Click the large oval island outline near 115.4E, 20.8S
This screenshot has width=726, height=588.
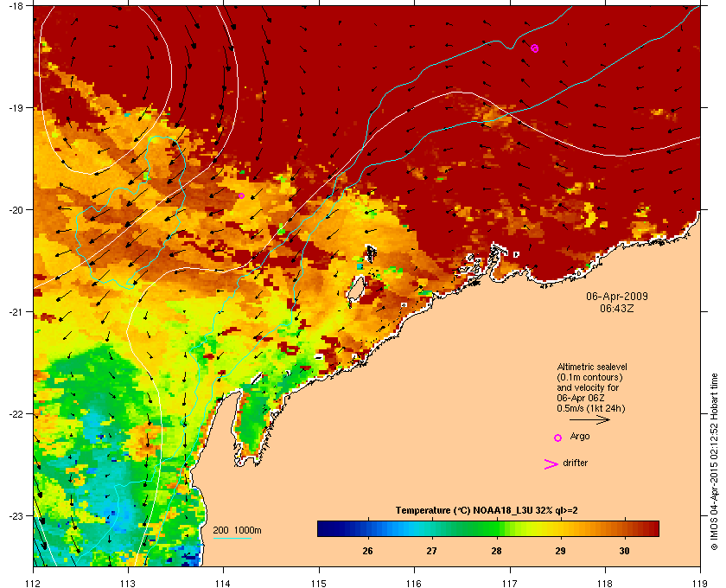(355, 290)
